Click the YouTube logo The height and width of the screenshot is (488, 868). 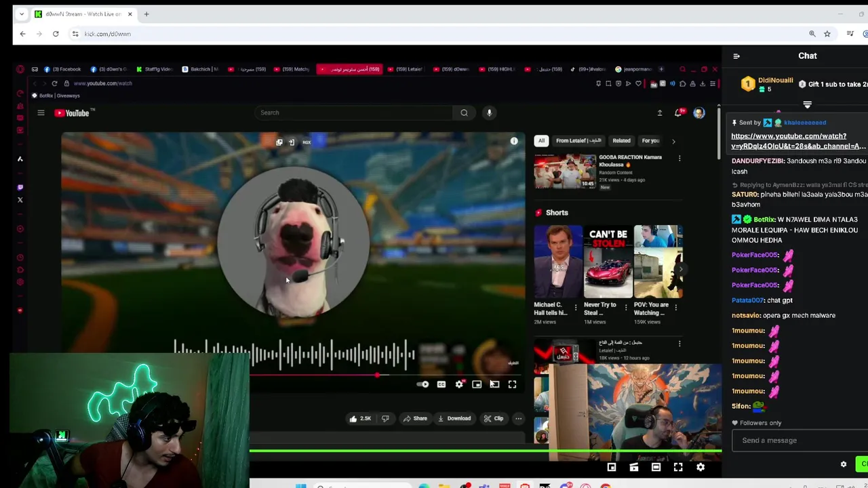pos(72,113)
